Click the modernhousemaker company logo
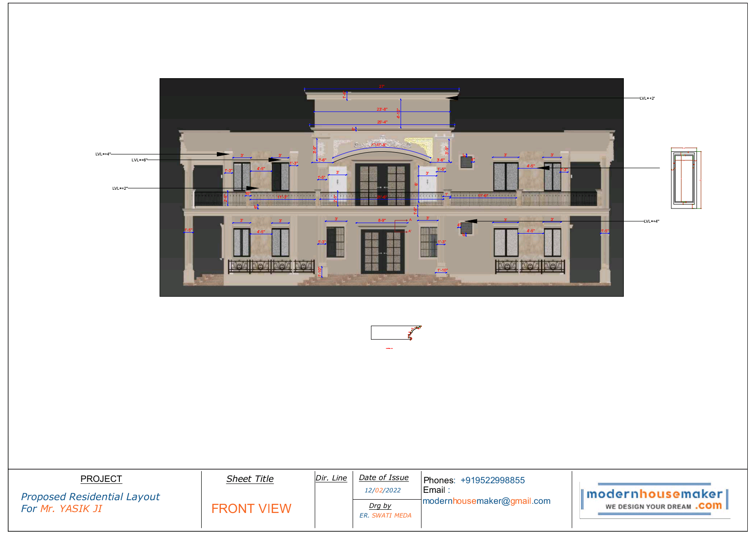 point(654,499)
